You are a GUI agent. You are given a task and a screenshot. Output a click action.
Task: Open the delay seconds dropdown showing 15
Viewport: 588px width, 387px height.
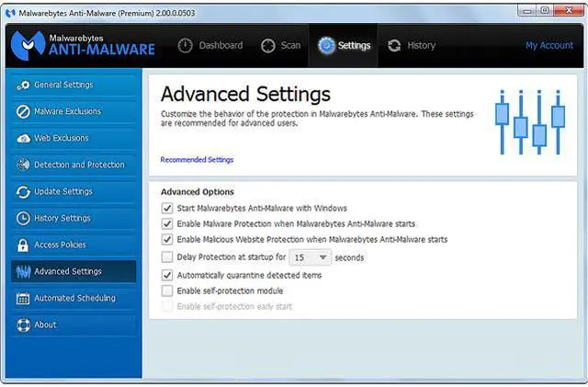tap(311, 257)
